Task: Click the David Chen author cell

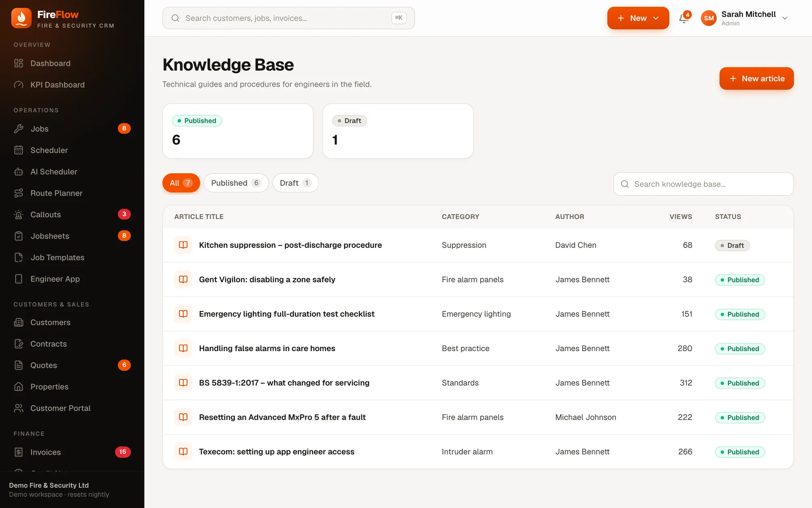Action: click(x=576, y=245)
